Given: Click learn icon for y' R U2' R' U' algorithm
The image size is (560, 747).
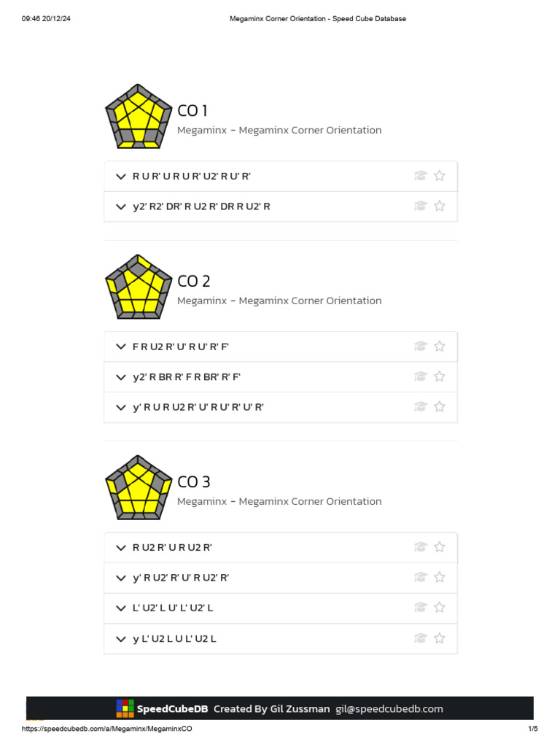Looking at the screenshot, I should 420,578.
